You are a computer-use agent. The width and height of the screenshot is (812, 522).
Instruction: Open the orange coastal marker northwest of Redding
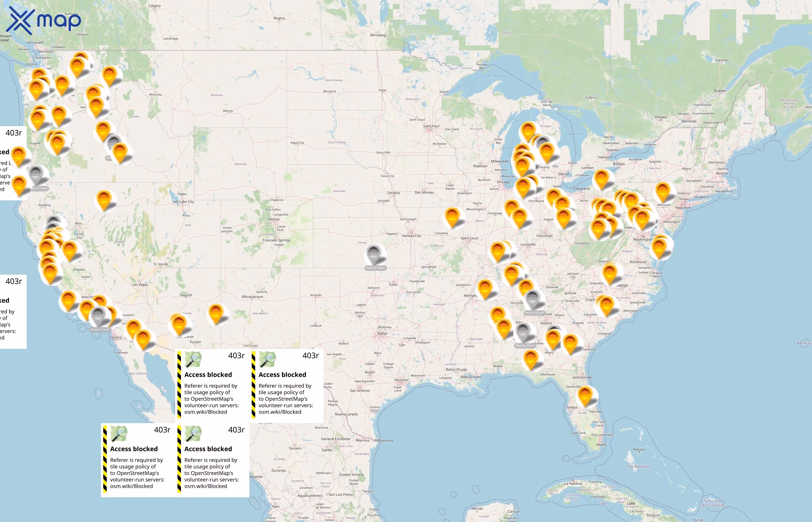click(x=19, y=186)
